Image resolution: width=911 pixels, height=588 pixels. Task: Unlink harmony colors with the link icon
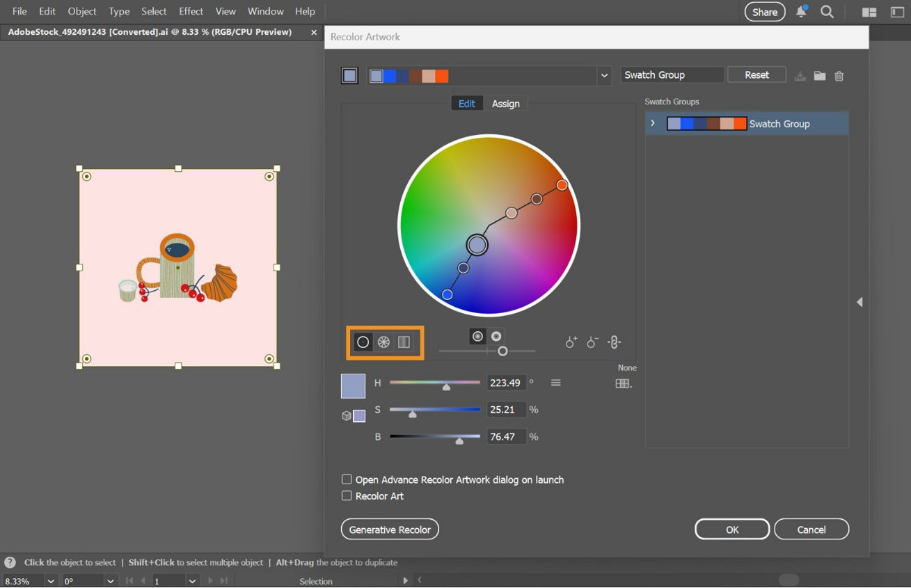point(614,342)
